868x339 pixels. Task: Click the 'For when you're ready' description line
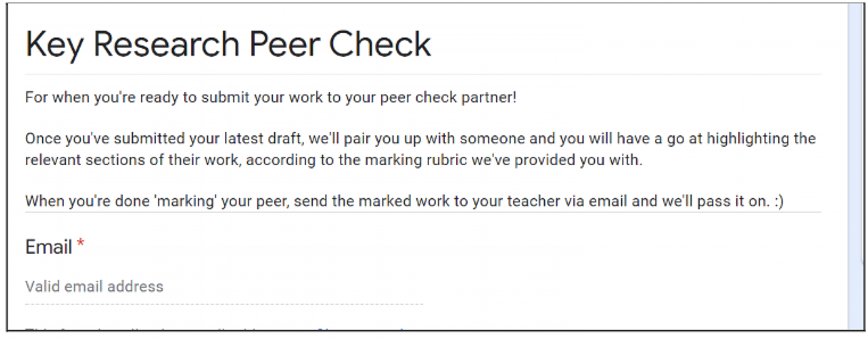[270, 97]
